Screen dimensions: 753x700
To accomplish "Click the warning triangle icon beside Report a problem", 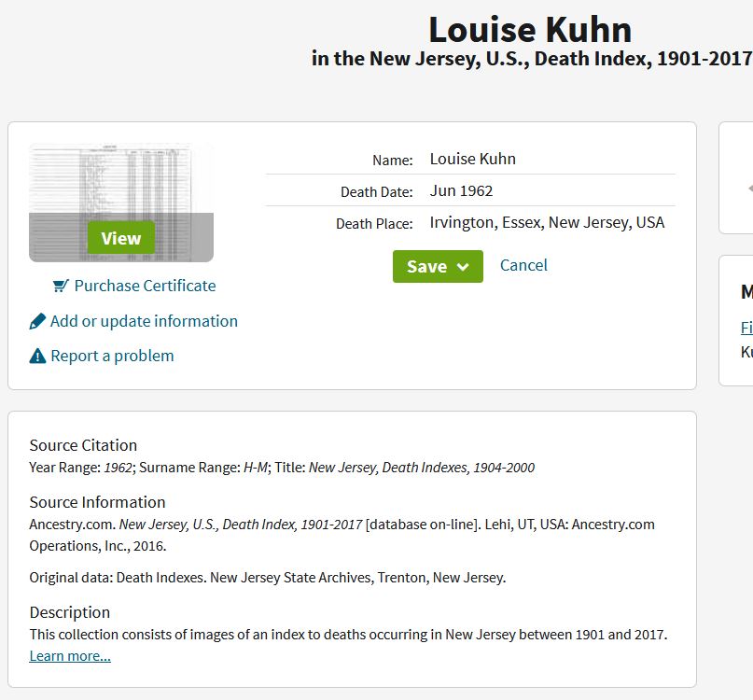I will pyautogui.click(x=37, y=356).
